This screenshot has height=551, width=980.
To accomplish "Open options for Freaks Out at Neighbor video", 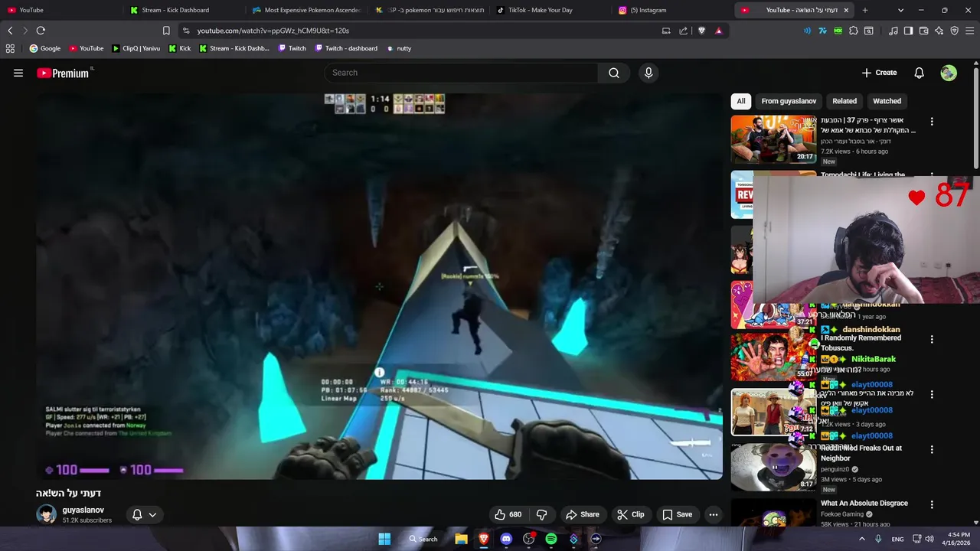I will 932,449.
